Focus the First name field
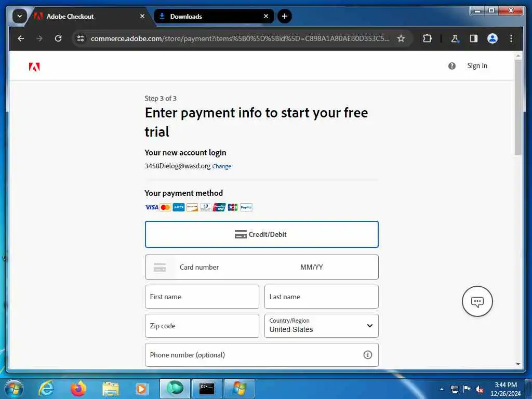The width and height of the screenshot is (532, 399). coord(202,297)
